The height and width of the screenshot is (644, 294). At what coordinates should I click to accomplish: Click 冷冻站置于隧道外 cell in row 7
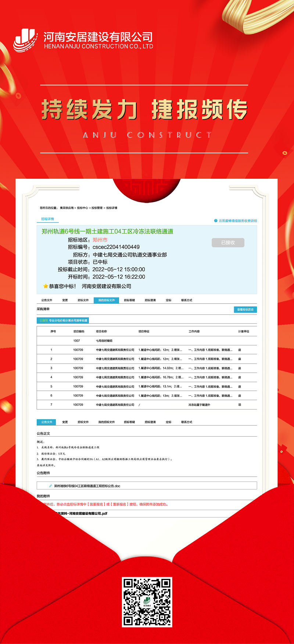click(x=199, y=405)
